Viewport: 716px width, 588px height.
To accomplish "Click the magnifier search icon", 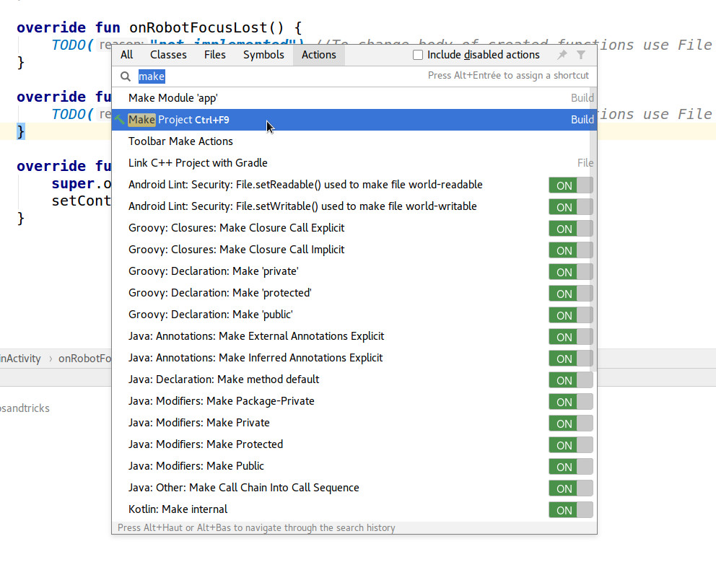I will 126,76.
